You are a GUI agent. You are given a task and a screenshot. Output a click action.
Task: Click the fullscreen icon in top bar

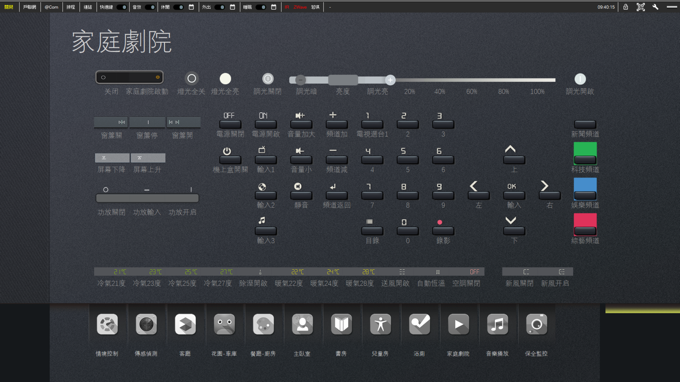(641, 7)
